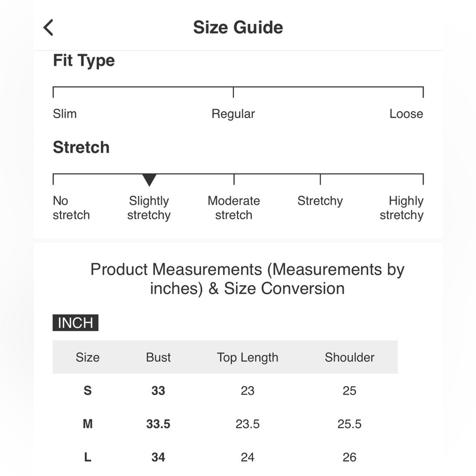Select the Slim fit type label
Image resolution: width=476 pixels, height=476 pixels.
click(x=65, y=114)
